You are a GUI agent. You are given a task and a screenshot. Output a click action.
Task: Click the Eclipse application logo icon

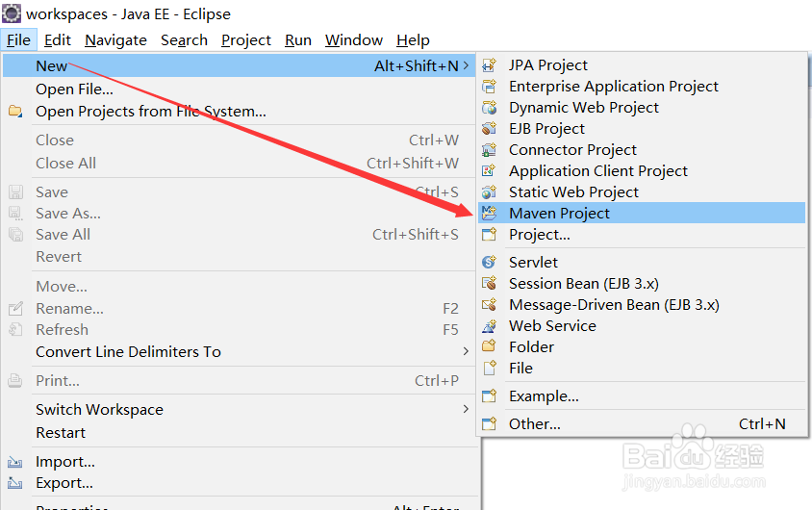pos(12,13)
